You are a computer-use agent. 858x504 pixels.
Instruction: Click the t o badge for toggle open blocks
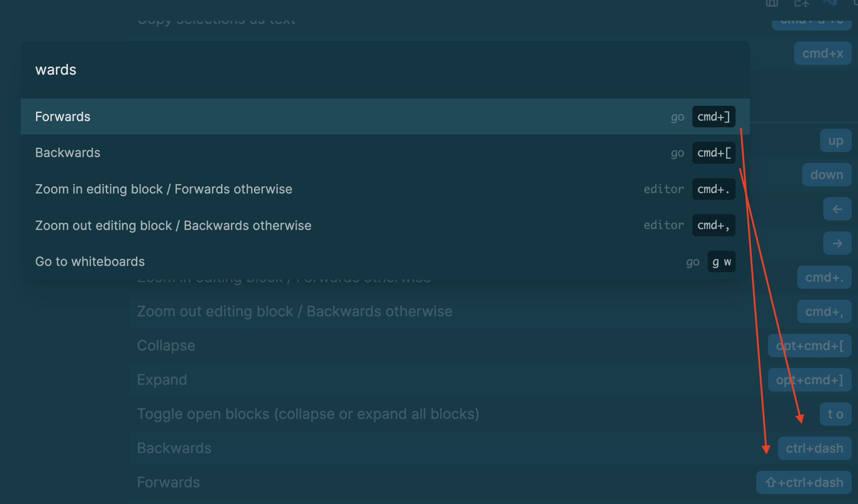(x=835, y=414)
